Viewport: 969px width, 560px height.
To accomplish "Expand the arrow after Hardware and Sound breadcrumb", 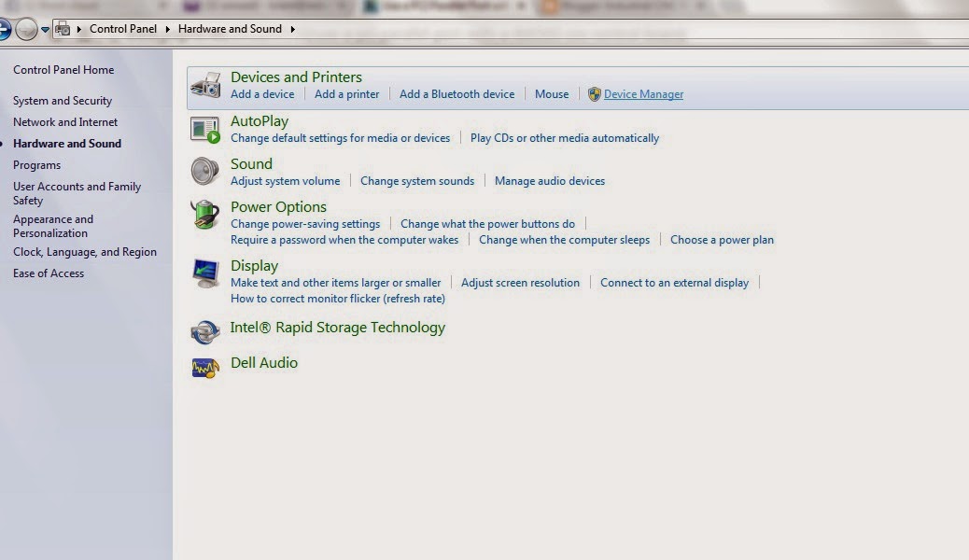I will tap(292, 29).
